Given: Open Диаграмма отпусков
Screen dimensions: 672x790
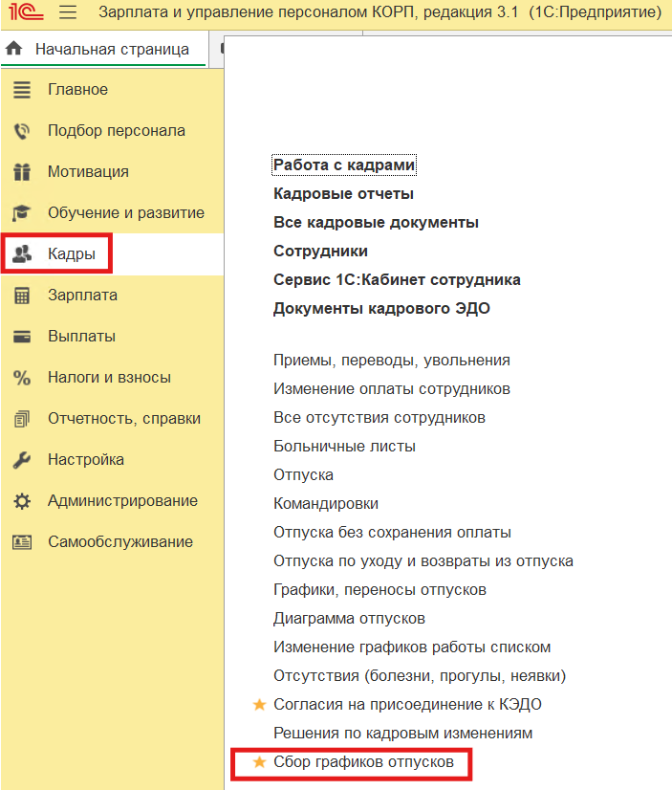Looking at the screenshot, I should click(349, 619).
